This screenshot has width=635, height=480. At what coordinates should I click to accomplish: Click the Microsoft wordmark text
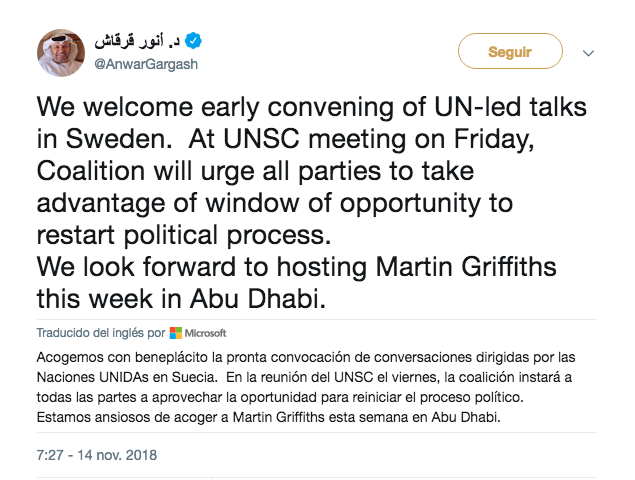(x=205, y=333)
